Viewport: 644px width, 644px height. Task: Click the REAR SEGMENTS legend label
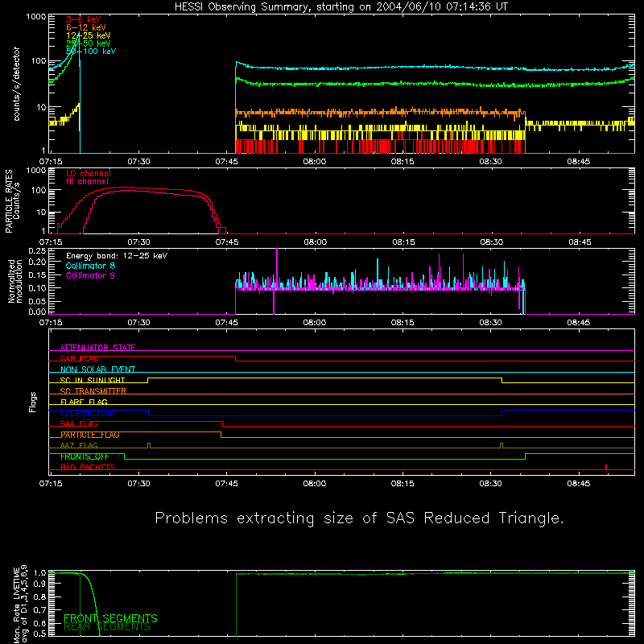[107, 627]
